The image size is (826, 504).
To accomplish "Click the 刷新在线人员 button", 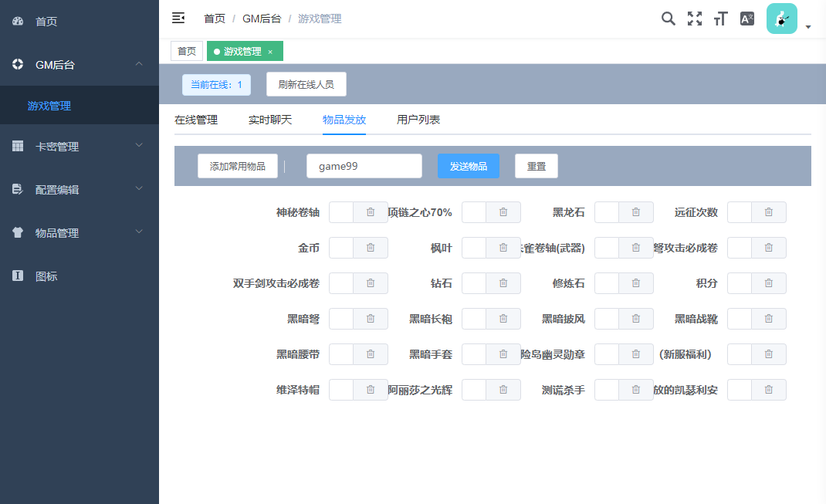I will pyautogui.click(x=306, y=84).
